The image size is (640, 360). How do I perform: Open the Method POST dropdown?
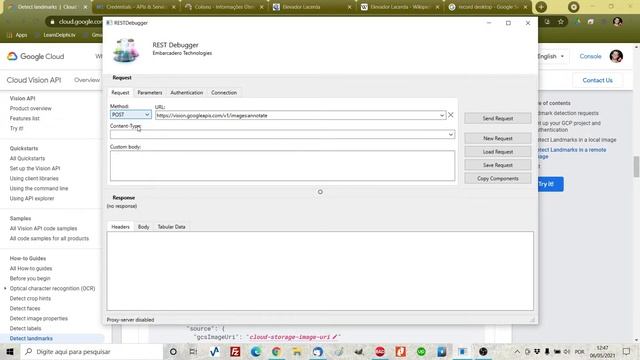coord(131,115)
